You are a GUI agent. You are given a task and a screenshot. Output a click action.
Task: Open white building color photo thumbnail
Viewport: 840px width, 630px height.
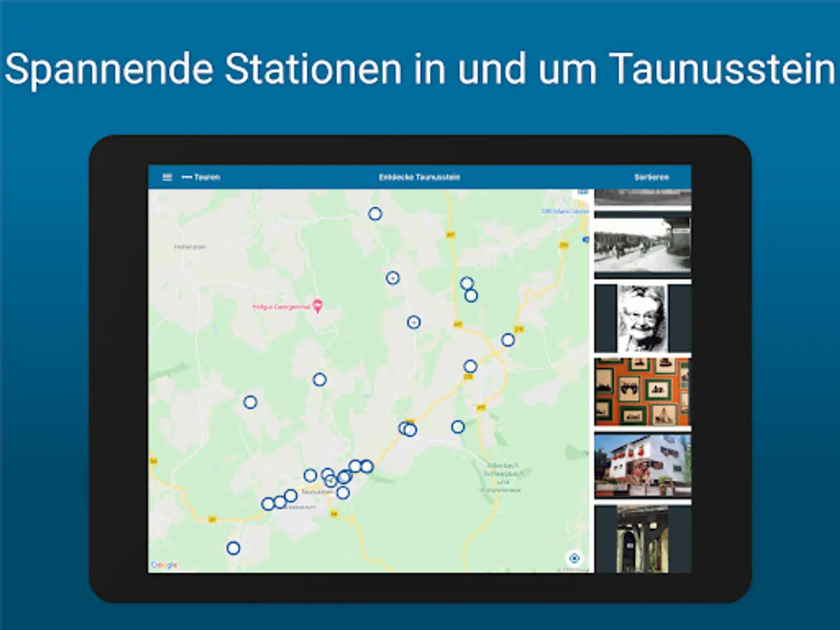coord(643,465)
